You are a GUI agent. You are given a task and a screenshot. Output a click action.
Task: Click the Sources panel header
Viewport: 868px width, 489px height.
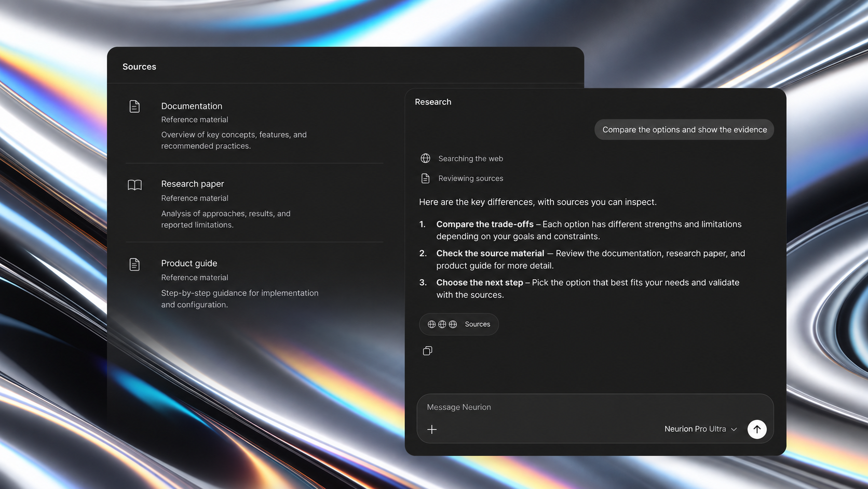(x=139, y=67)
